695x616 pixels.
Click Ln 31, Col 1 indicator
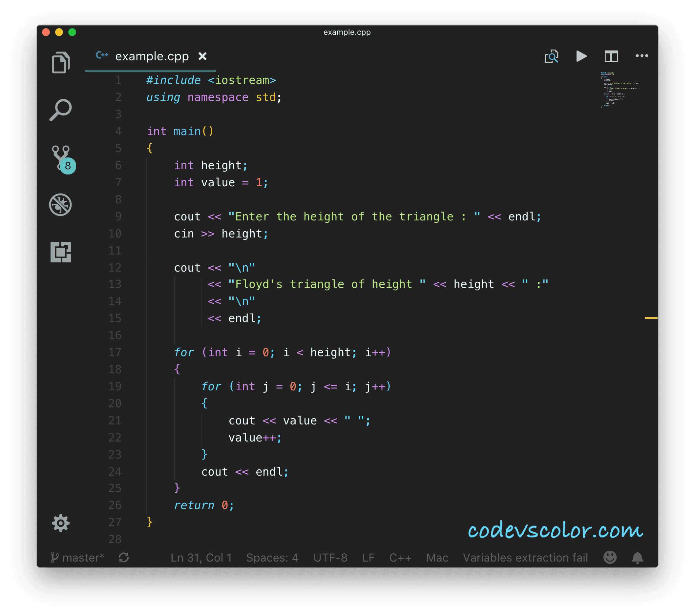(x=201, y=558)
